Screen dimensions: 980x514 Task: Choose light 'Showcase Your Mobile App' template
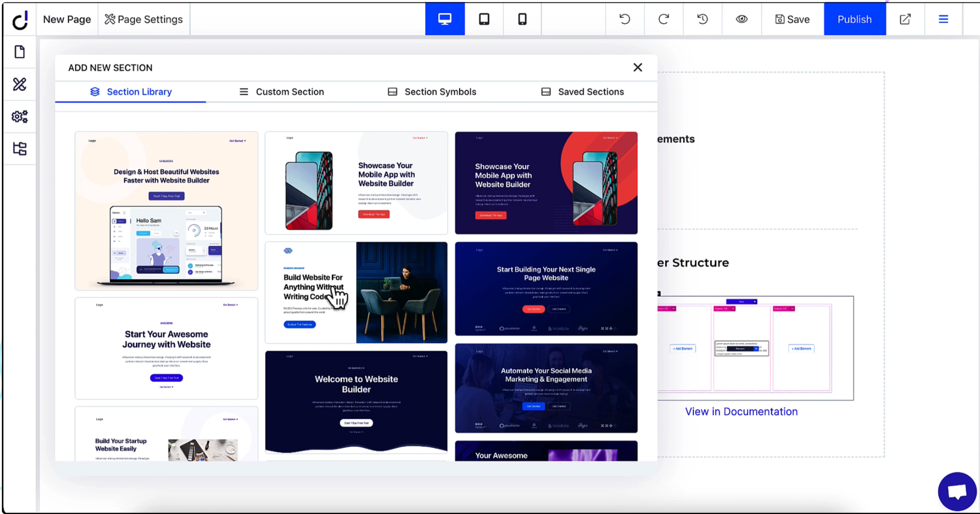point(356,183)
